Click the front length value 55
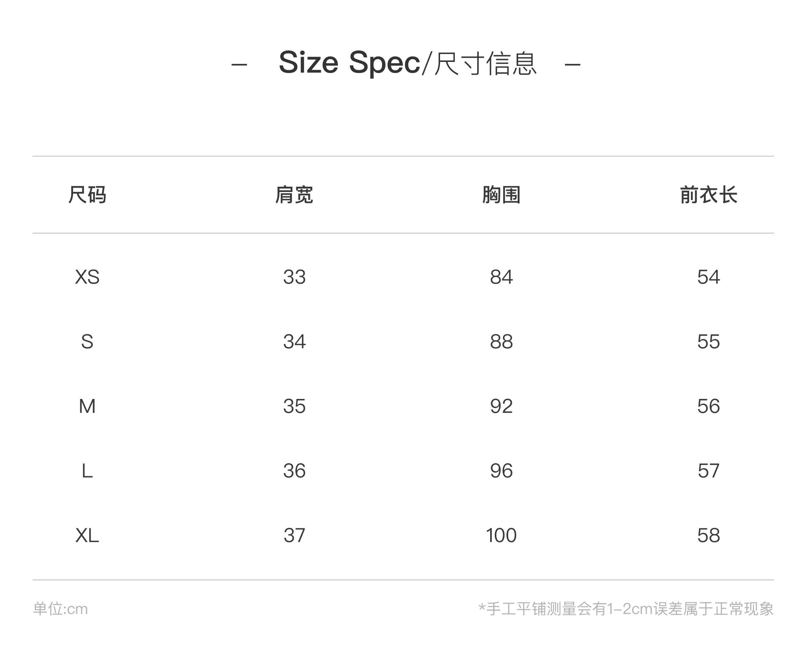This screenshot has height=659, width=812. point(709,342)
